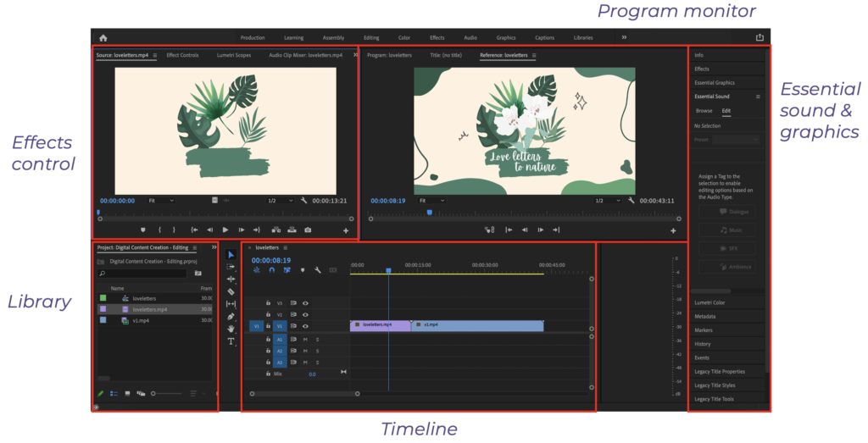Toggle the timeline Snap magnet icon
Image resolution: width=868 pixels, height=443 pixels.
[x=272, y=270]
